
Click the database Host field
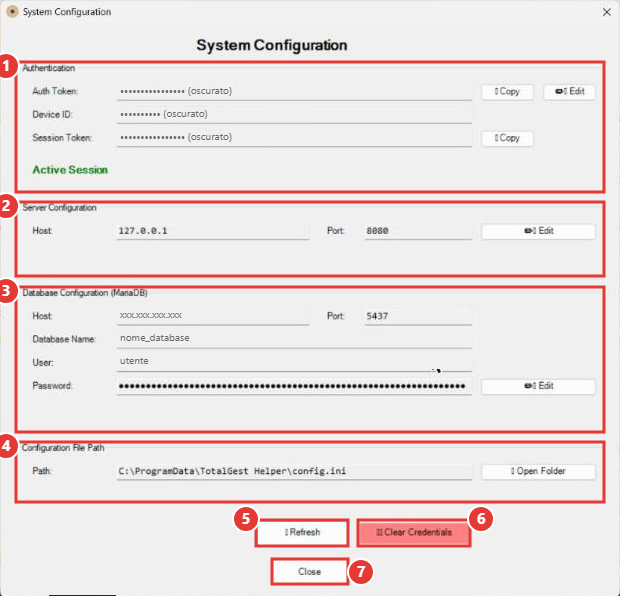click(213, 316)
